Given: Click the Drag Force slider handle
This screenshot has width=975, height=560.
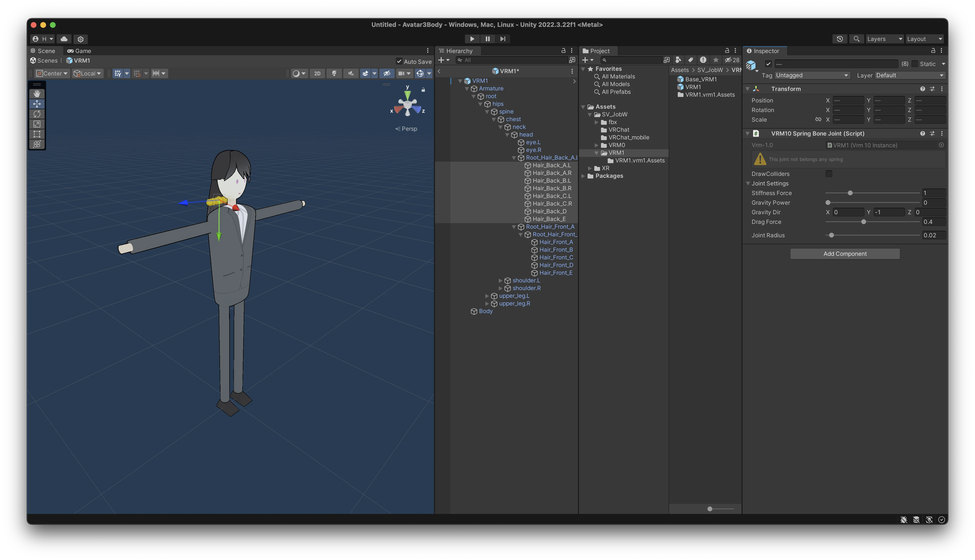Looking at the screenshot, I should coord(863,222).
